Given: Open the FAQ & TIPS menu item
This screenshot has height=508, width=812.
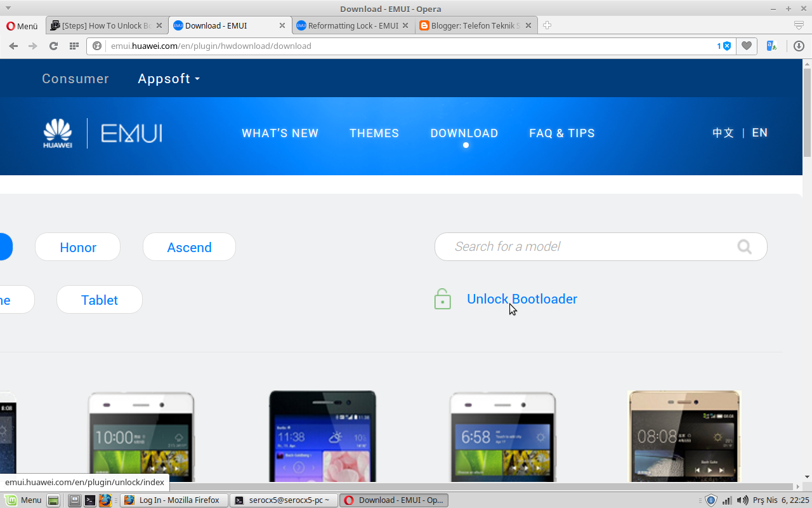Looking at the screenshot, I should point(562,133).
